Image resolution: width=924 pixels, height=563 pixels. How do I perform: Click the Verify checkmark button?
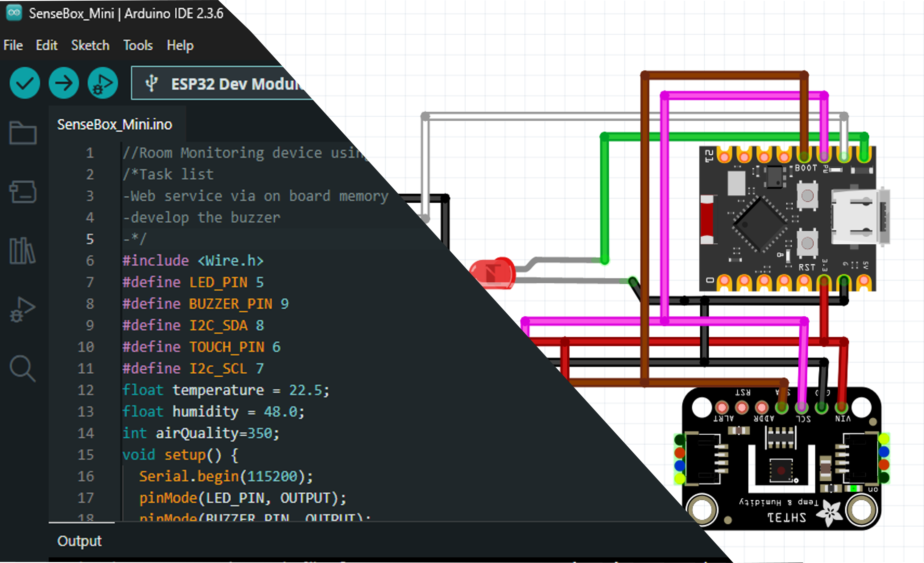click(x=25, y=83)
